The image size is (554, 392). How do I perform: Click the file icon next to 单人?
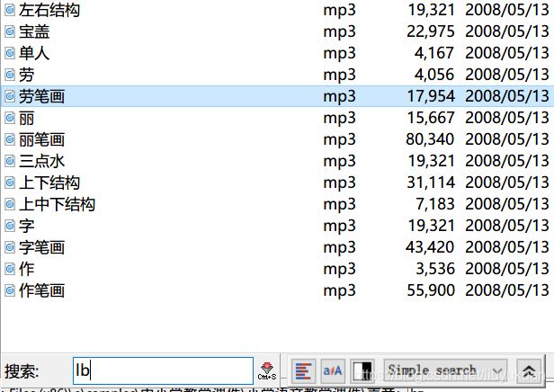coord(10,53)
